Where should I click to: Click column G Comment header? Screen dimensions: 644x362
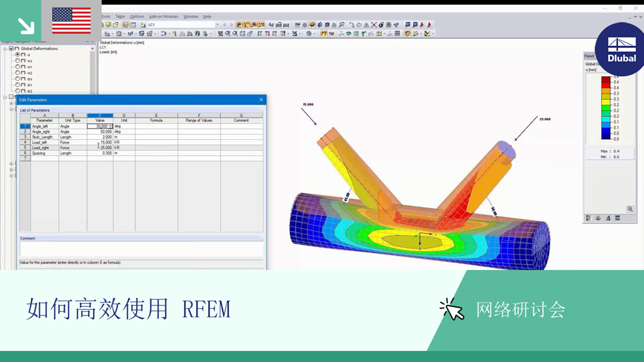(x=241, y=118)
